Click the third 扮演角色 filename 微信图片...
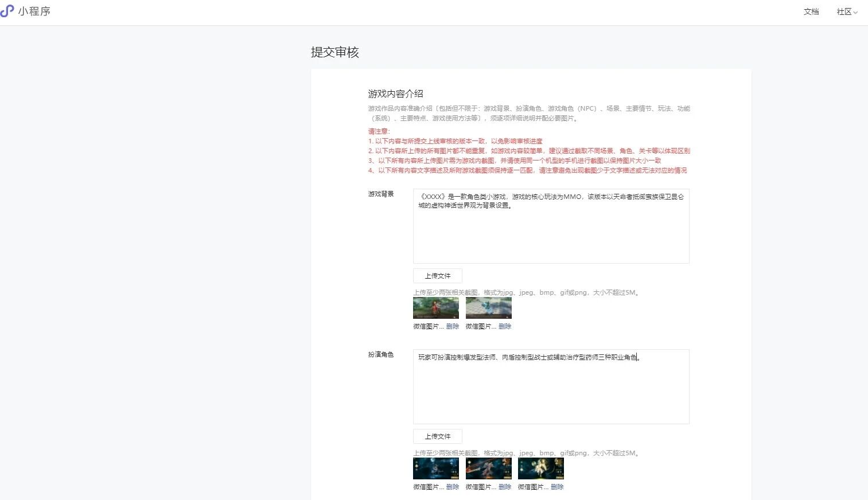Image resolution: width=868 pixels, height=500 pixels. [x=534, y=487]
